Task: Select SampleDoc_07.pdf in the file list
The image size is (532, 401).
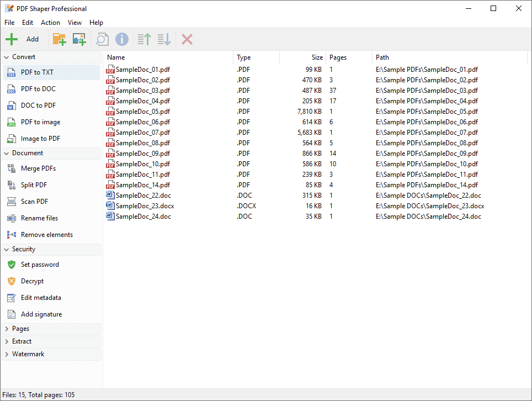Action: click(x=143, y=133)
